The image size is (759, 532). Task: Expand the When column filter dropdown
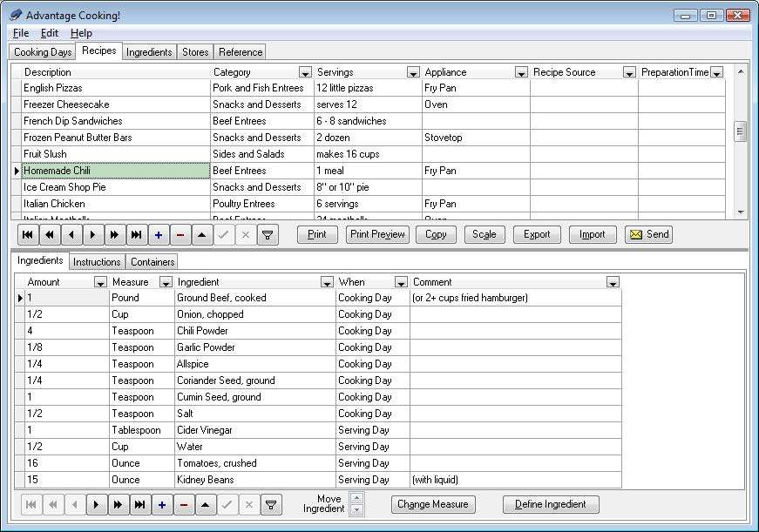(x=401, y=282)
